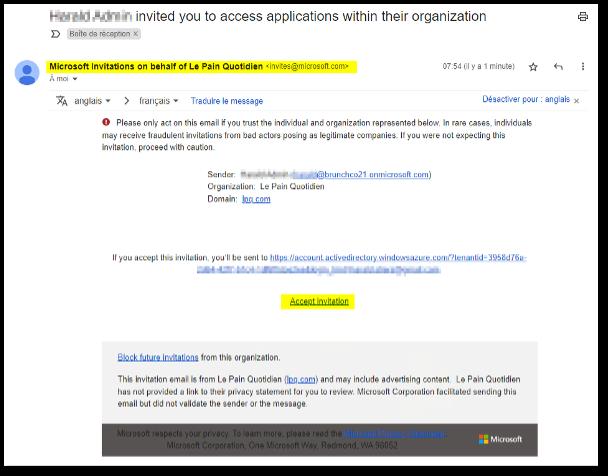Click the arrow between the translation languages
Screen dimensions: 608x476
tap(126, 101)
